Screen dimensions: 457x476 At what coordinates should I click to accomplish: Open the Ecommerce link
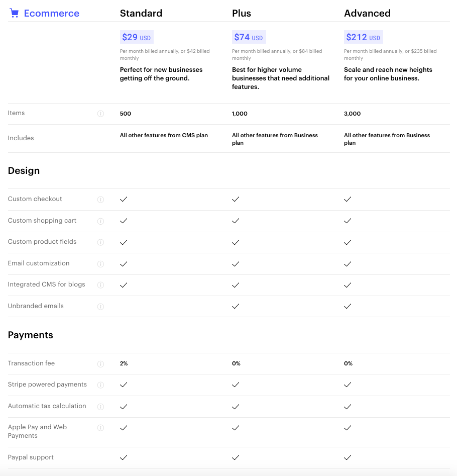52,13
